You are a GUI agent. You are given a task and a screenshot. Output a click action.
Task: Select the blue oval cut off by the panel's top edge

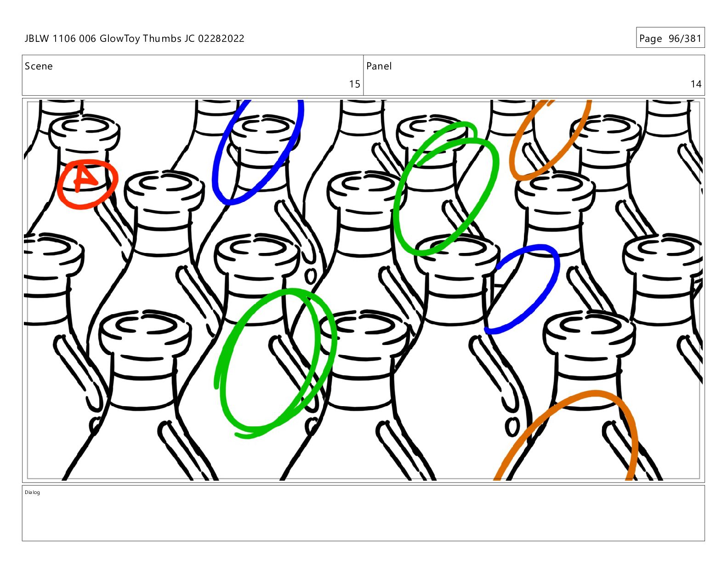(x=257, y=152)
